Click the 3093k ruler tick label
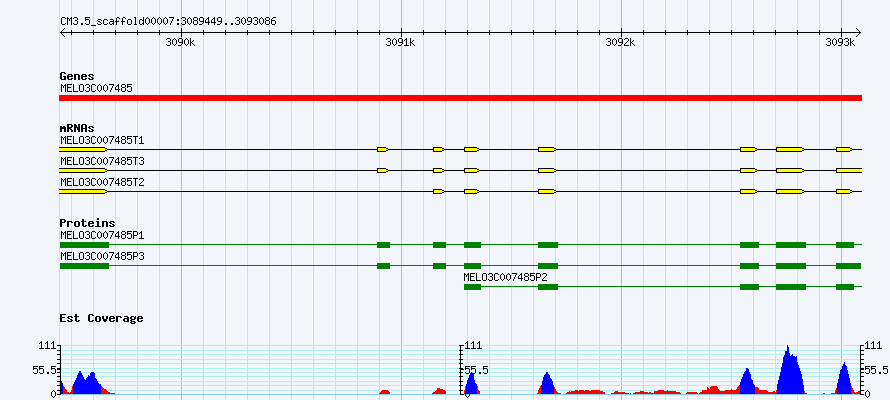Screen dimensions: 890x400 point(841,42)
